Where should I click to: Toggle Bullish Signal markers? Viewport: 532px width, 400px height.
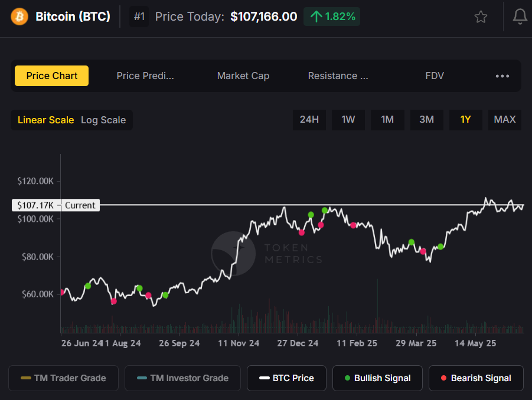[377, 378]
